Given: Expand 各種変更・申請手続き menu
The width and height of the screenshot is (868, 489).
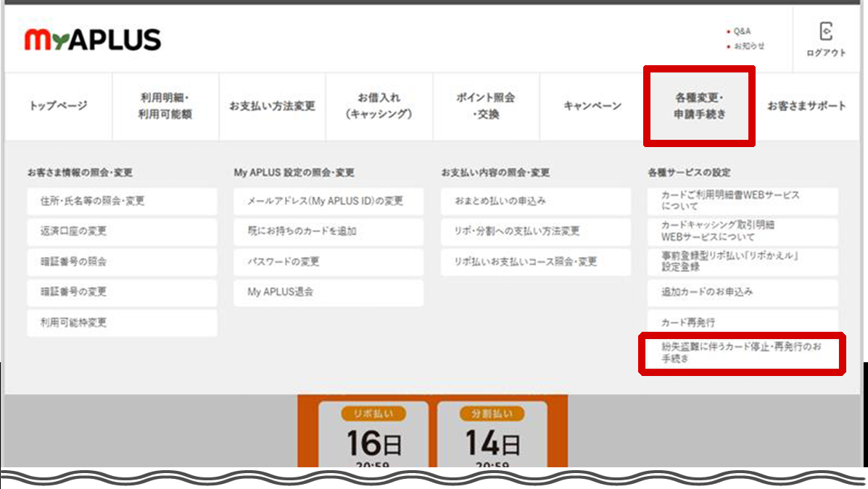Looking at the screenshot, I should pos(699,106).
